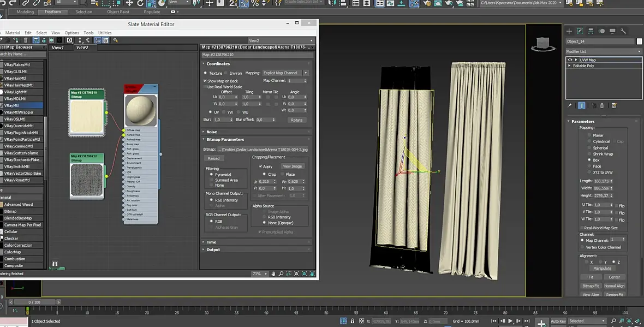The width and height of the screenshot is (644, 327).
Task: Expand the Noise rollout
Action: point(211,132)
